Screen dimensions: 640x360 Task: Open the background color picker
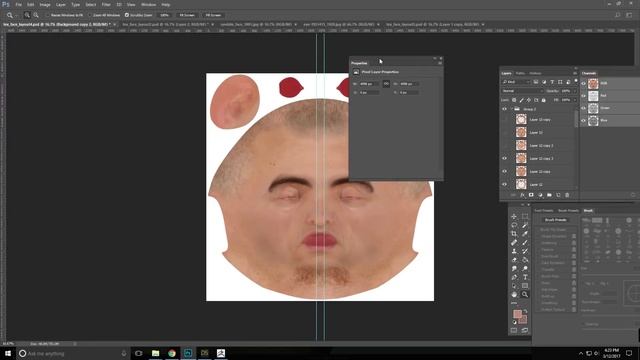coord(524,319)
